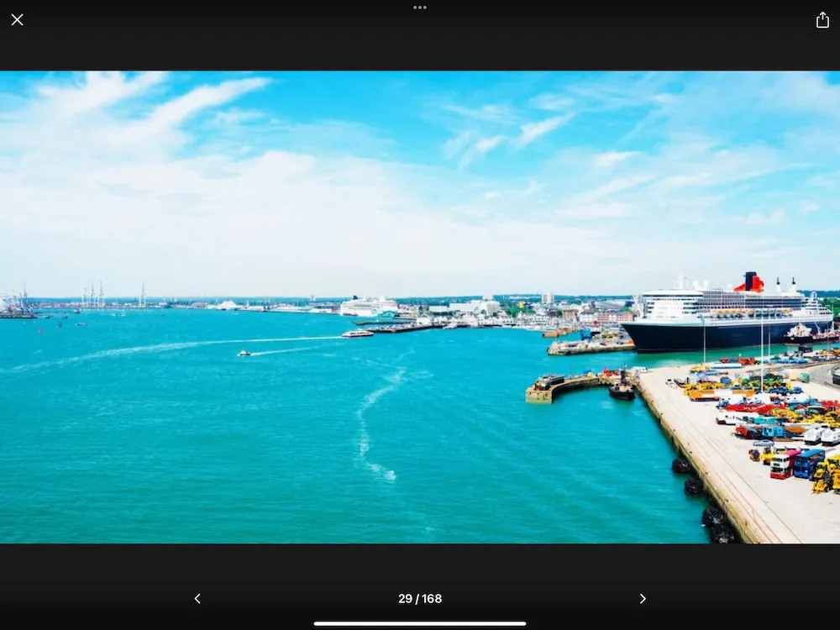Image resolution: width=840 pixels, height=630 pixels.
Task: Tap the share icon
Action: (822, 20)
